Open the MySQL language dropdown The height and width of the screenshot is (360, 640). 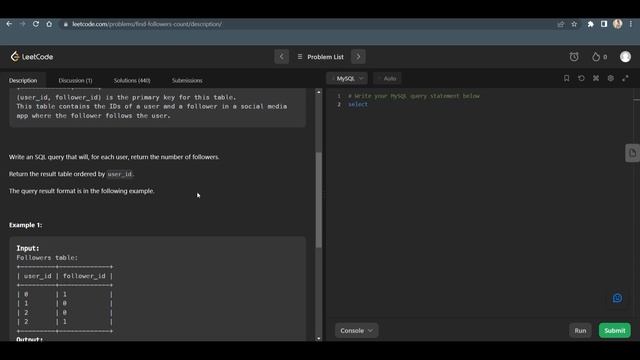(x=347, y=78)
